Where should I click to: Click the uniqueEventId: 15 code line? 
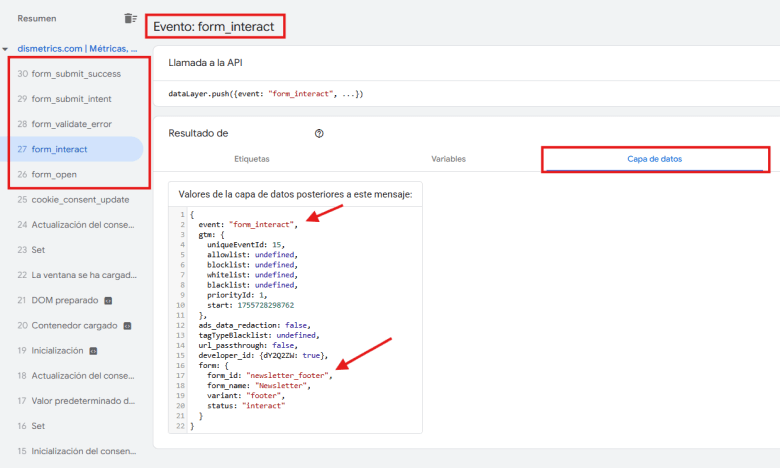point(246,244)
